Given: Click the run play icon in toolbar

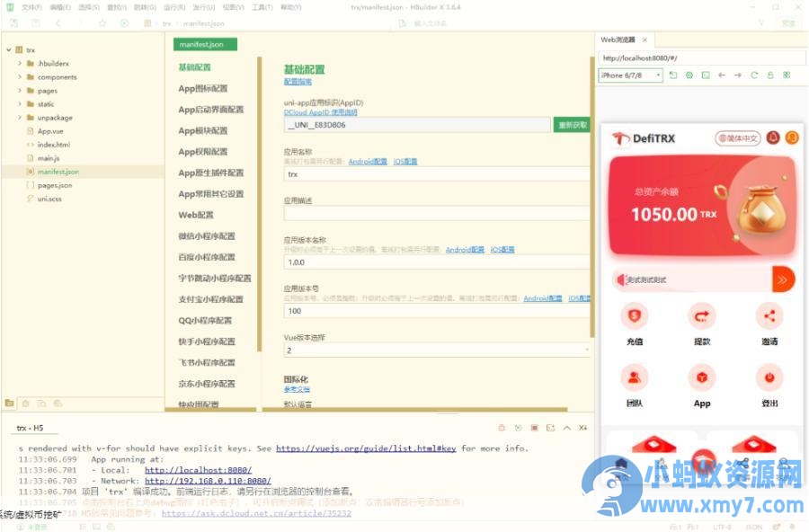Looking at the screenshot, I should (124, 23).
